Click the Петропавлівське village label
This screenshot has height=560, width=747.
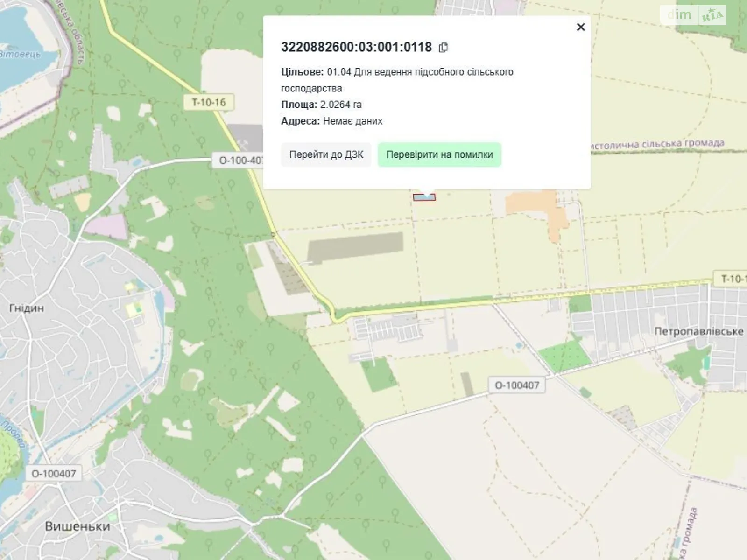pyautogui.click(x=698, y=331)
